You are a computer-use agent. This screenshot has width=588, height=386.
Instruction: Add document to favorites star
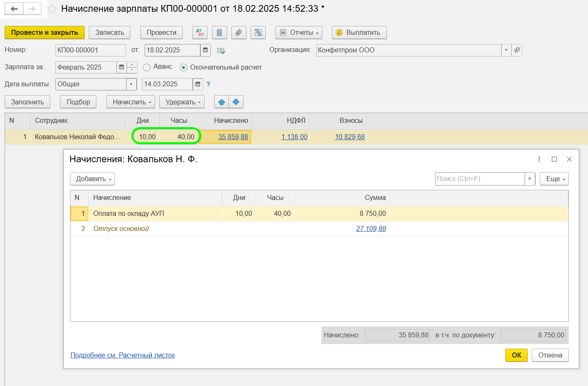point(52,9)
